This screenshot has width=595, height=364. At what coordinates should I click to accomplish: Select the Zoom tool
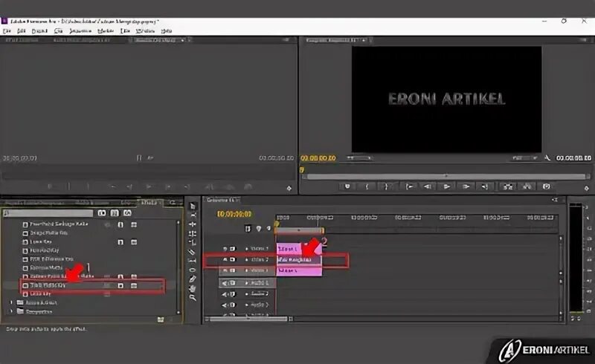coord(193,298)
